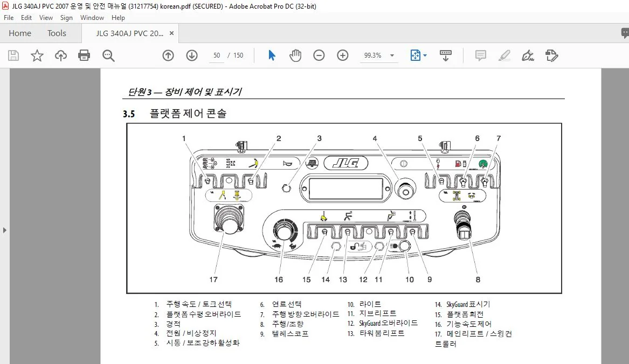Click legend item 8 주행/조향
The image size is (629, 364).
pyautogui.click(x=282, y=324)
